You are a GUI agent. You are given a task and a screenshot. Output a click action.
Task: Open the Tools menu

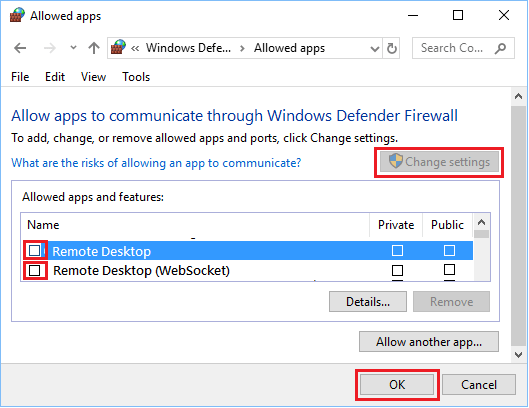136,77
